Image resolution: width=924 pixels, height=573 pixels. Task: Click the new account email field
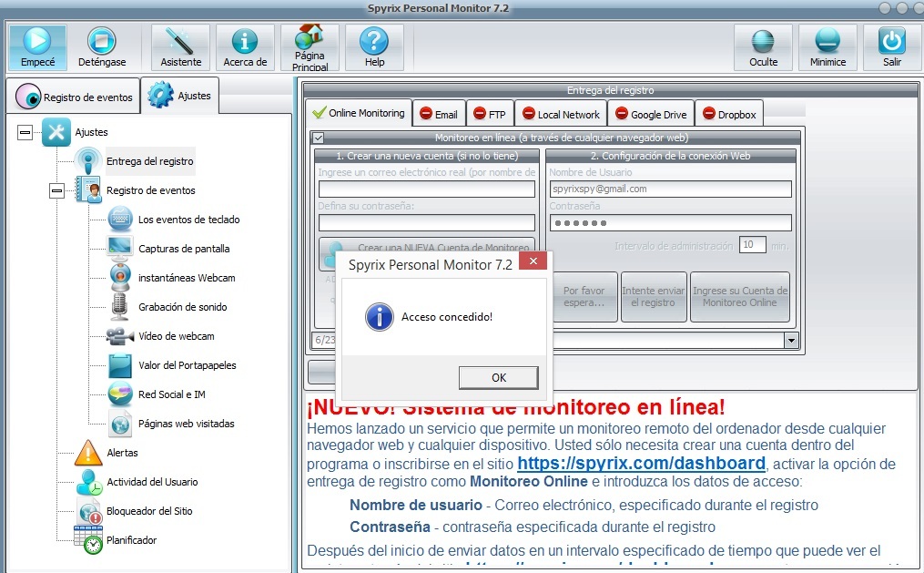(x=427, y=189)
